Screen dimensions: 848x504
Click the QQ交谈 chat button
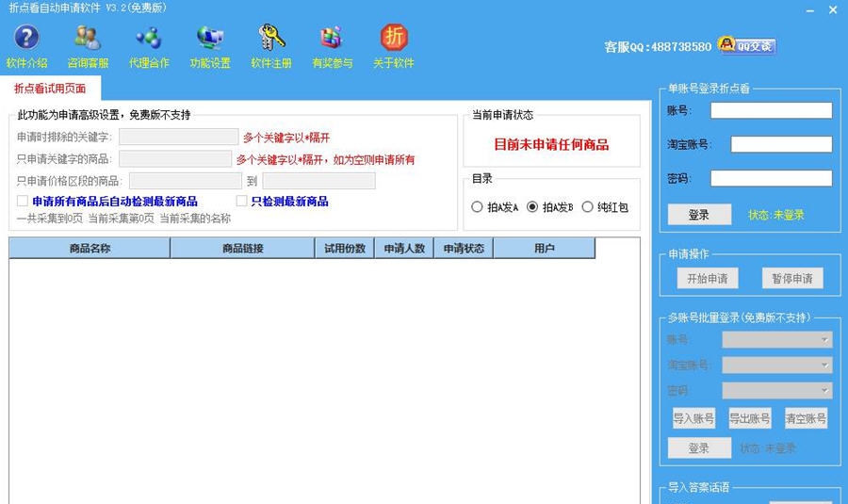pyautogui.click(x=747, y=45)
